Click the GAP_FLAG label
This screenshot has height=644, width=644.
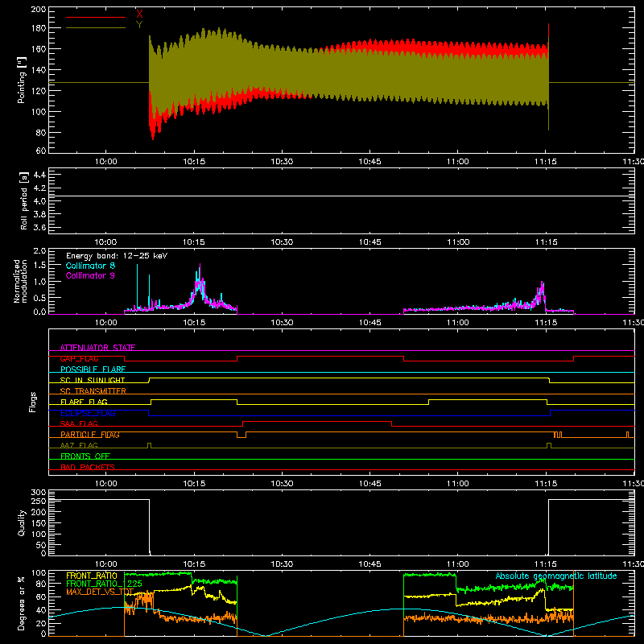[79, 358]
